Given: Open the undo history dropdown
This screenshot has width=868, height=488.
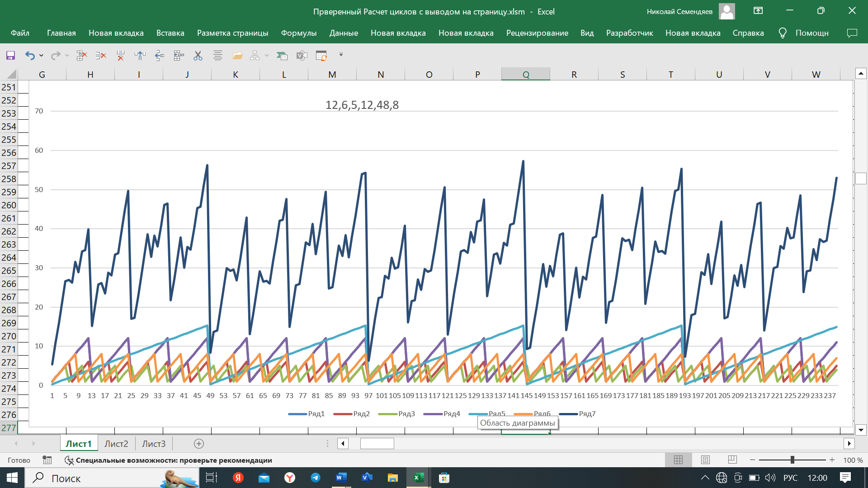Looking at the screenshot, I should [x=41, y=55].
